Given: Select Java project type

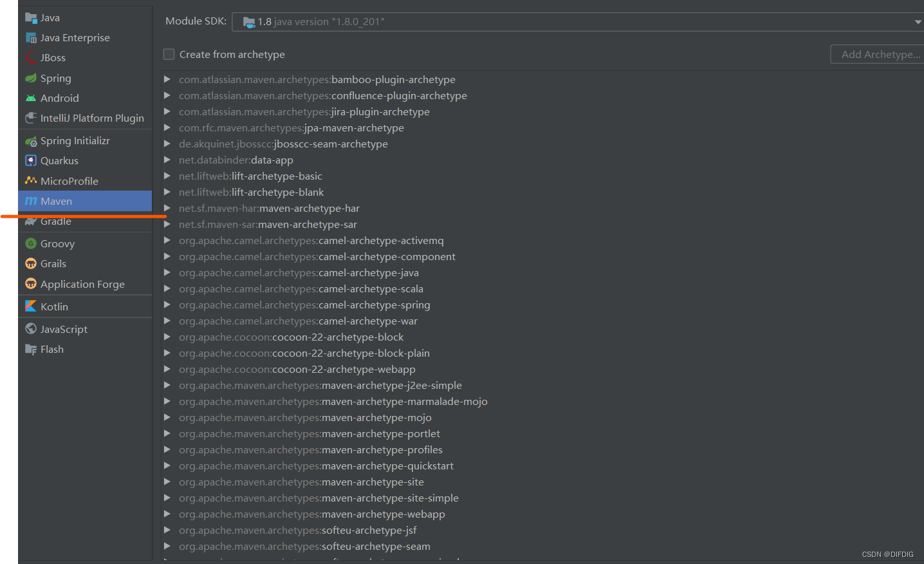Looking at the screenshot, I should [x=85, y=17].
